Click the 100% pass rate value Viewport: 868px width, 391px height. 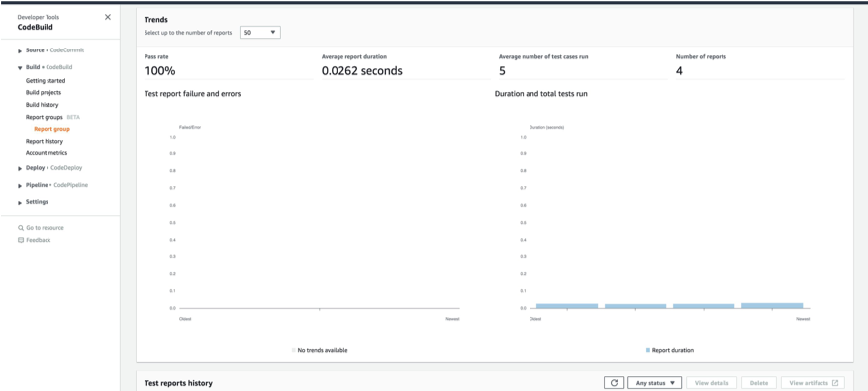click(x=160, y=71)
